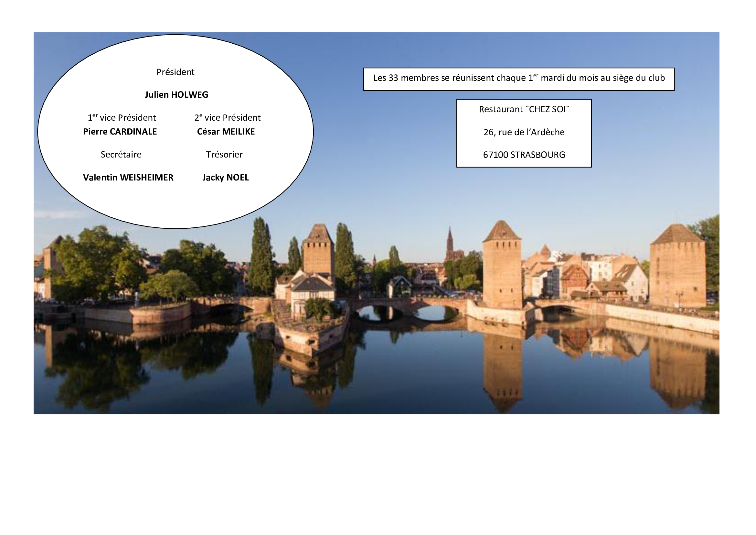Select the name César MEILIKE
The width and height of the screenshot is (756, 535).
(x=226, y=132)
